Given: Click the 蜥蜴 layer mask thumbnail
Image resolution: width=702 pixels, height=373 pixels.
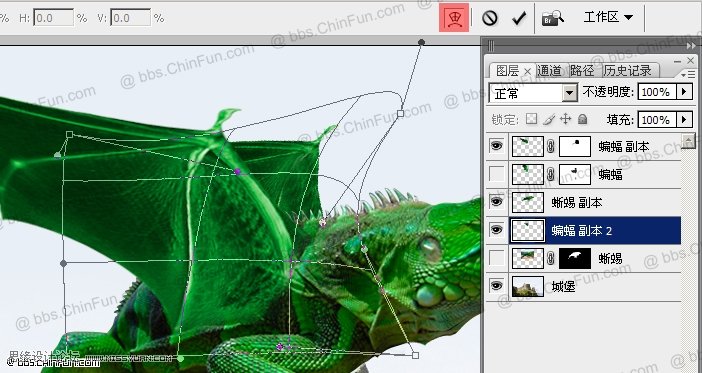Looking at the screenshot, I should pos(575,258).
